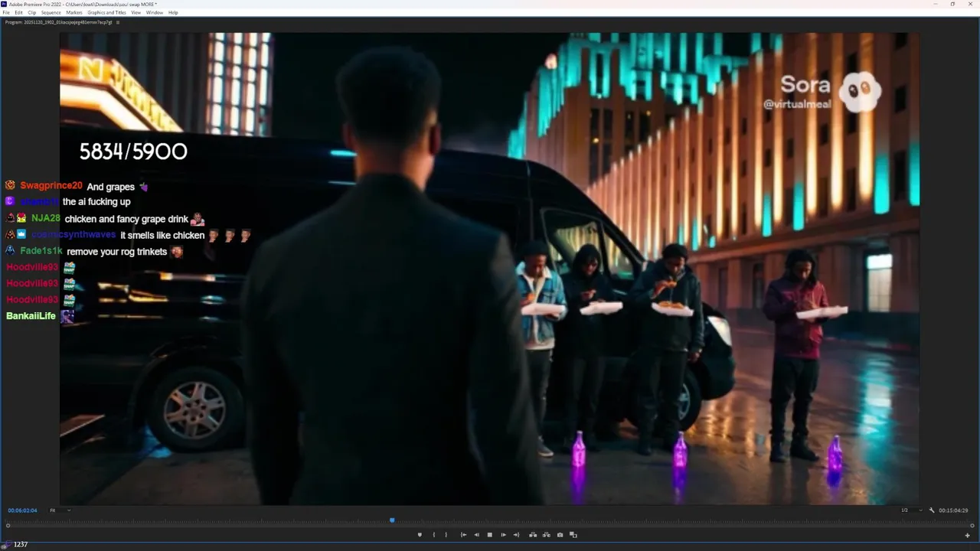Click the Mark Out button
980x551 pixels.
[446, 535]
